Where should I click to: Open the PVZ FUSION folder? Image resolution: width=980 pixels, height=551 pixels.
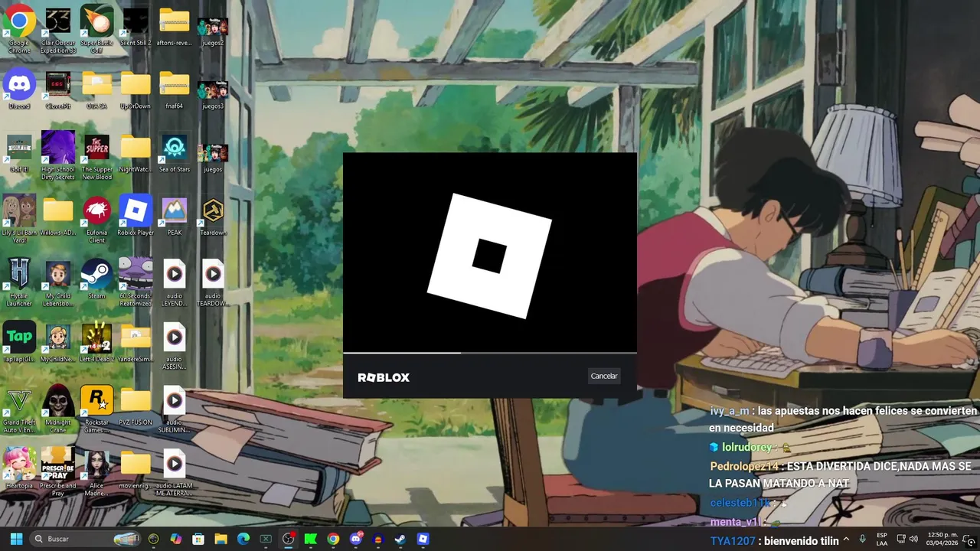coord(136,406)
